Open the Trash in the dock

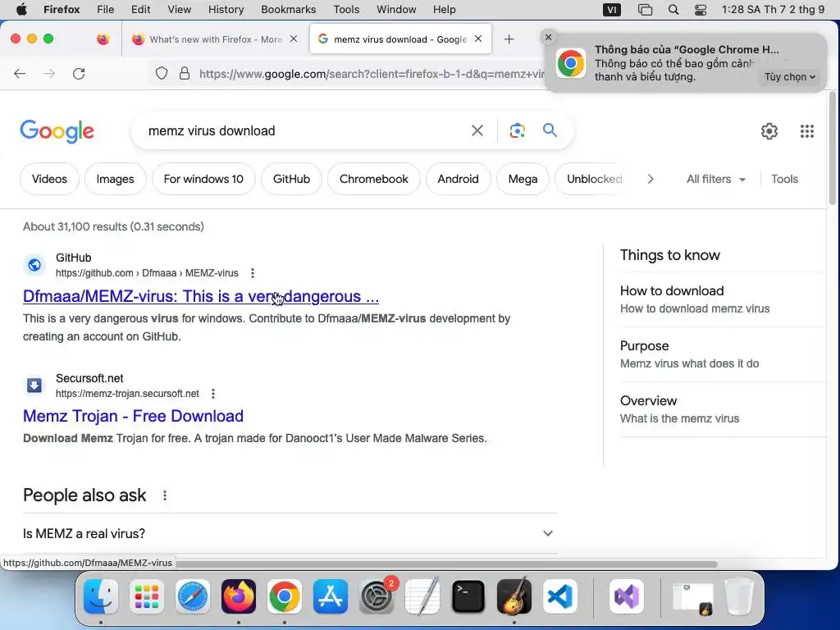739,596
